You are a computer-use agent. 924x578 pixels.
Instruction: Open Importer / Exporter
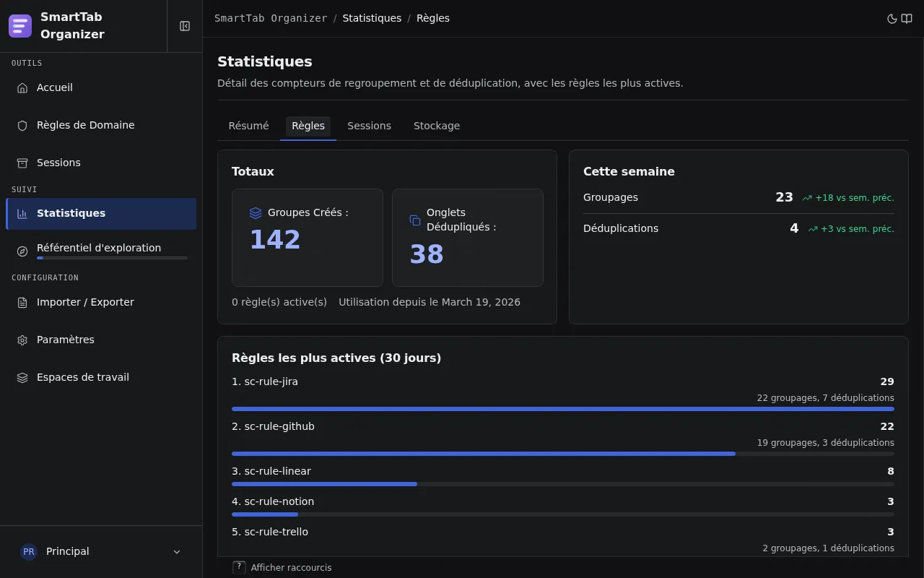click(101, 303)
